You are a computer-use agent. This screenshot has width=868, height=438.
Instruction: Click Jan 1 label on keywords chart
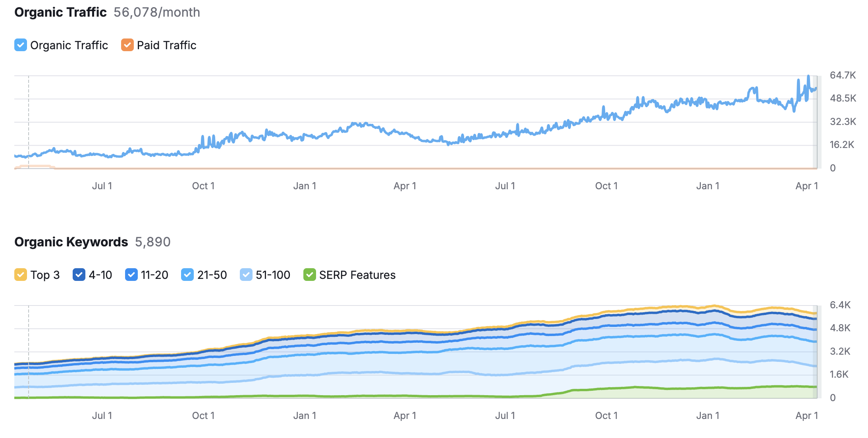(305, 415)
